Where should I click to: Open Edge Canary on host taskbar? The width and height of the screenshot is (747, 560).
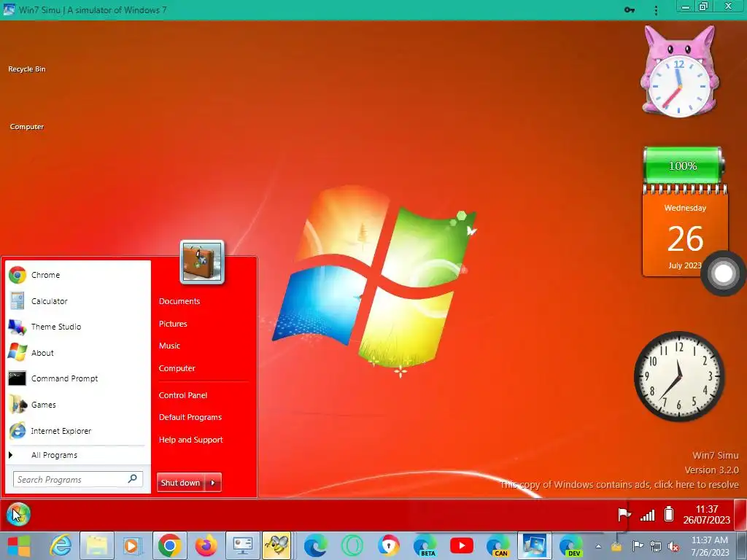(498, 545)
